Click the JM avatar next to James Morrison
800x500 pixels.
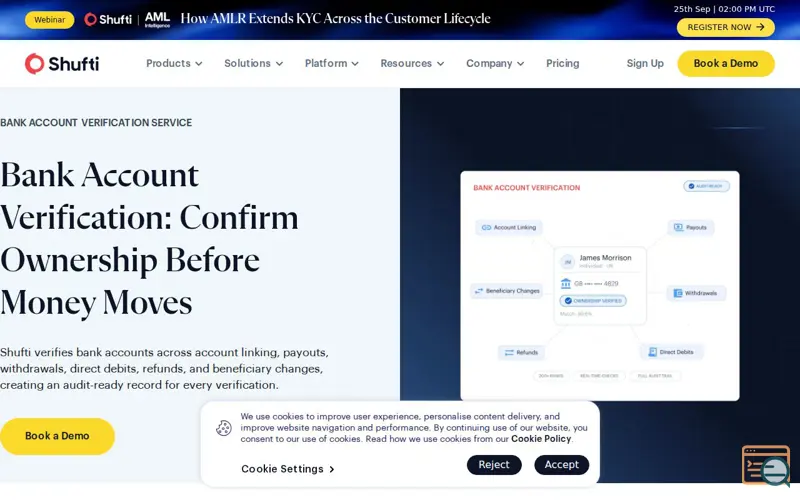click(567, 262)
